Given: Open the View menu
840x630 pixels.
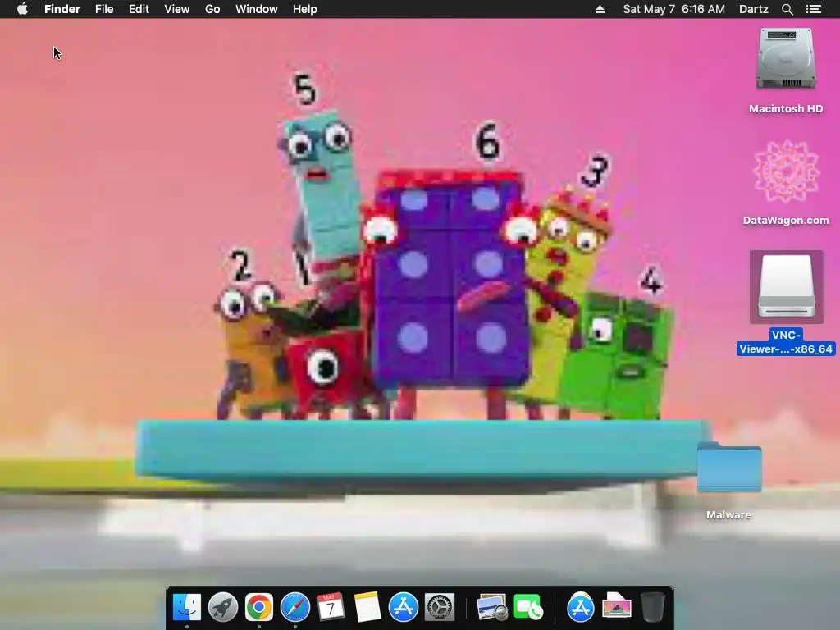Looking at the screenshot, I should [x=177, y=9].
